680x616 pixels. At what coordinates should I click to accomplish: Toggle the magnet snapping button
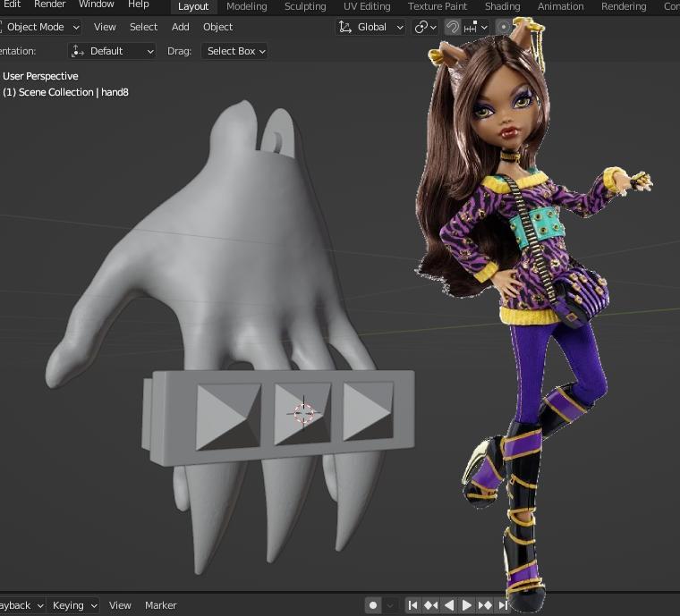pyautogui.click(x=453, y=28)
